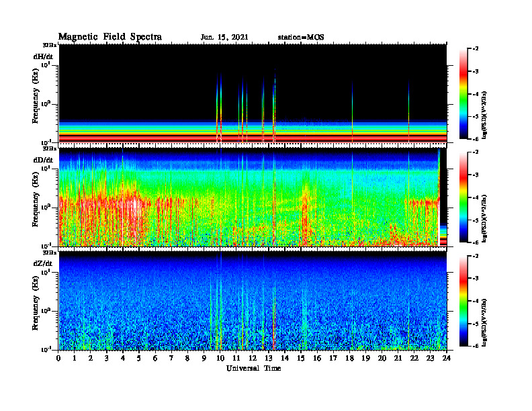Click hour tick label 7 on time axis

point(171,358)
